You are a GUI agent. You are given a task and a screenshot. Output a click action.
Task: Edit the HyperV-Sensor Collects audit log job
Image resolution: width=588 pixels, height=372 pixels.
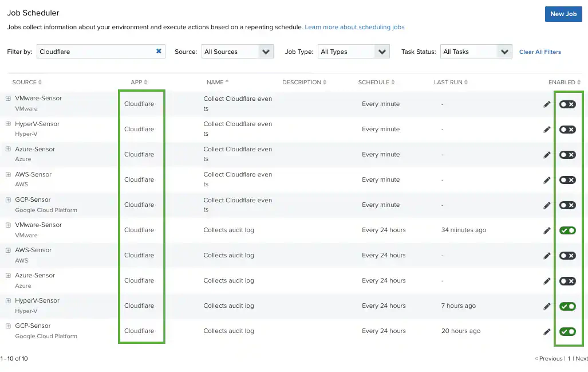[547, 306]
